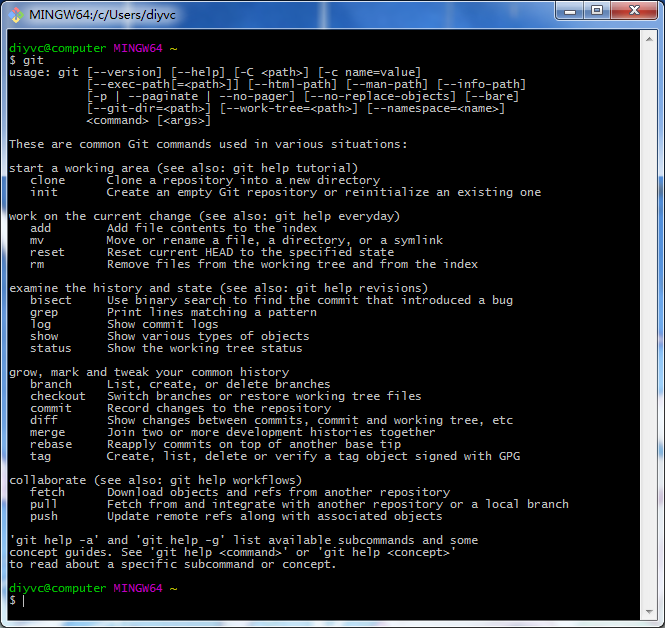Click the 'show' command name
The height and width of the screenshot is (628, 665).
pyautogui.click(x=44, y=336)
